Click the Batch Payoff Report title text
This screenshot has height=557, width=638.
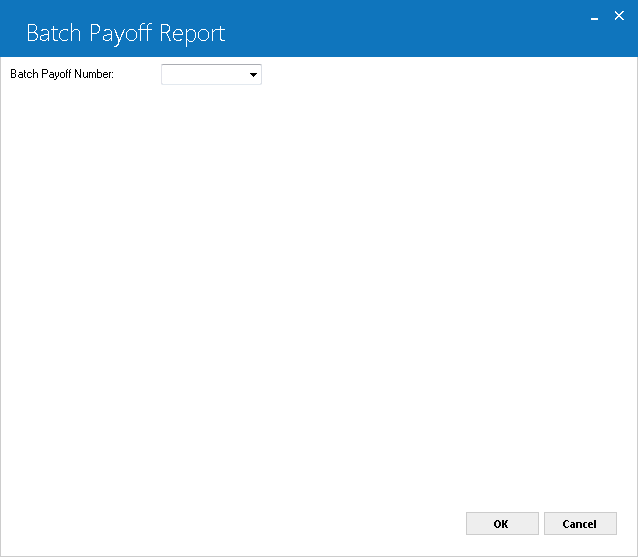point(126,33)
